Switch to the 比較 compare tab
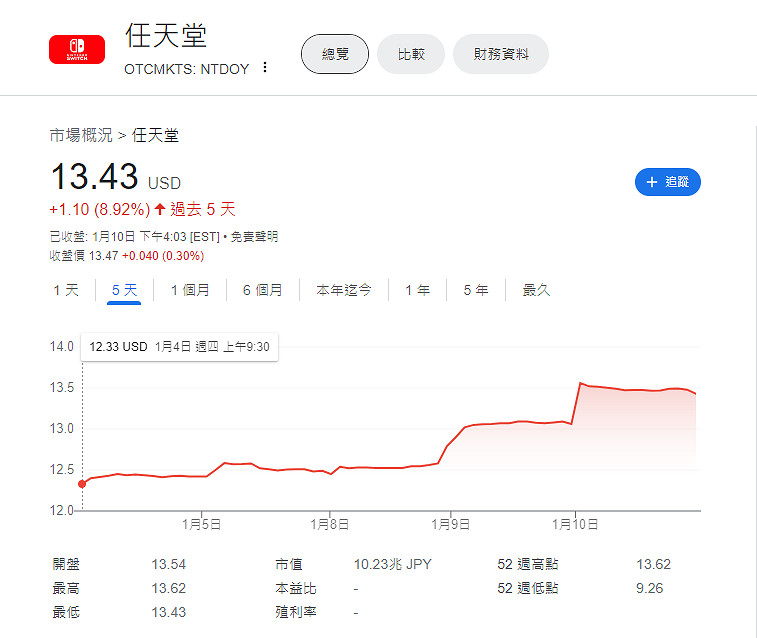757x638 pixels. coord(411,54)
